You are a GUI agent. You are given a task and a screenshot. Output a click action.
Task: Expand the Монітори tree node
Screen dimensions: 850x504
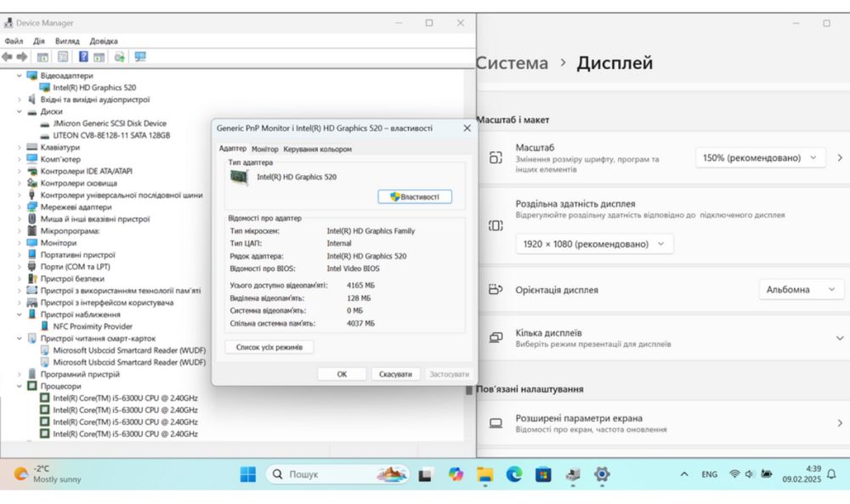[19, 242]
